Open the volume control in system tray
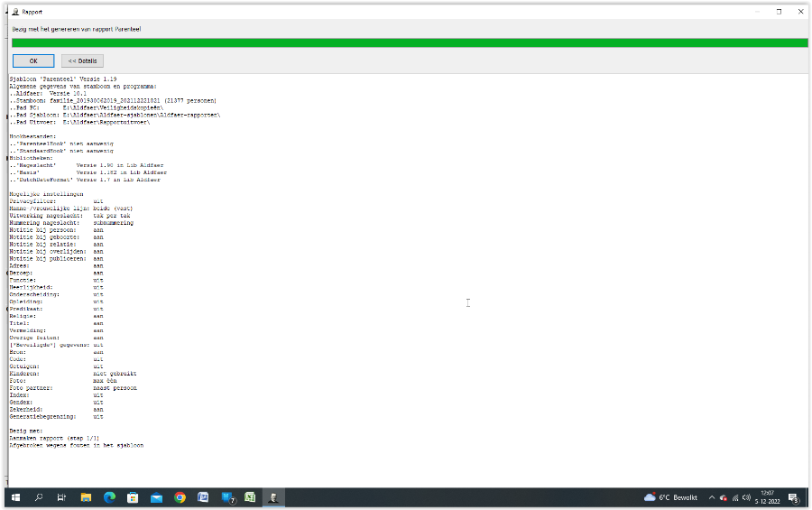Image resolution: width=812 pixels, height=510 pixels. tap(747, 497)
